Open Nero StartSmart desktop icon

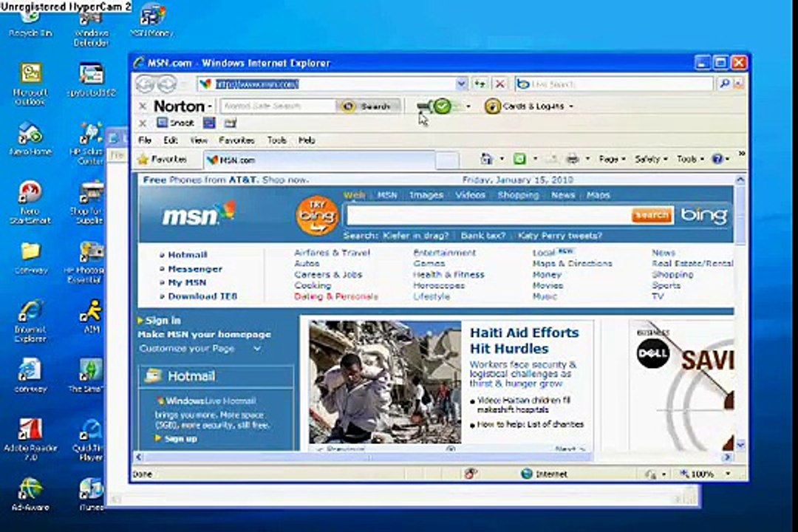tap(30, 202)
